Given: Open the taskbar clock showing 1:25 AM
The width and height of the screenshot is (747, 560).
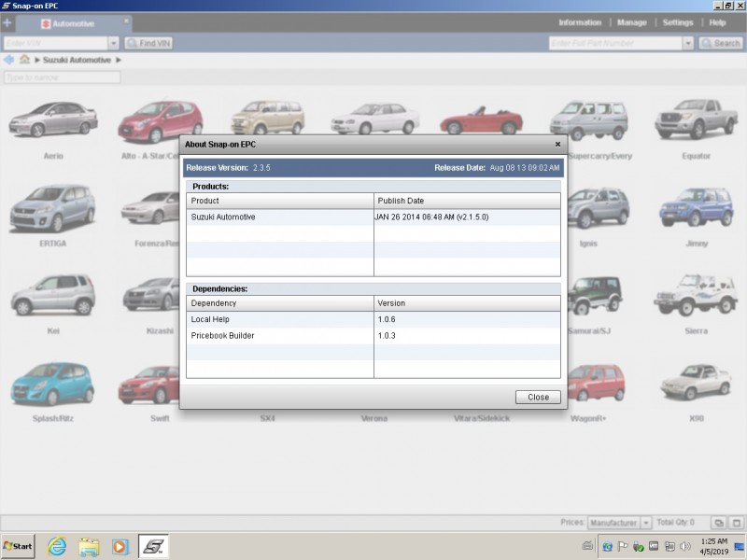Looking at the screenshot, I should click(x=713, y=546).
